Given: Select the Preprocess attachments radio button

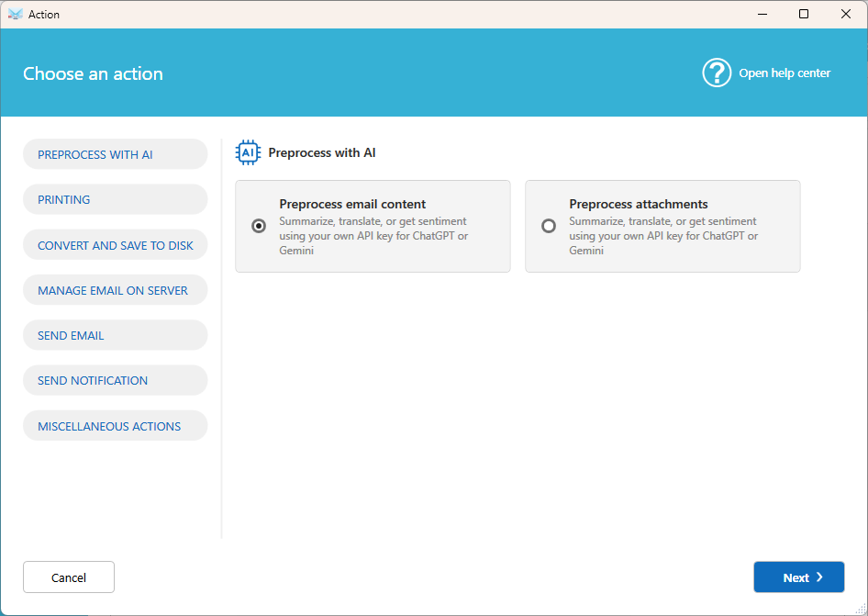Looking at the screenshot, I should (x=549, y=226).
